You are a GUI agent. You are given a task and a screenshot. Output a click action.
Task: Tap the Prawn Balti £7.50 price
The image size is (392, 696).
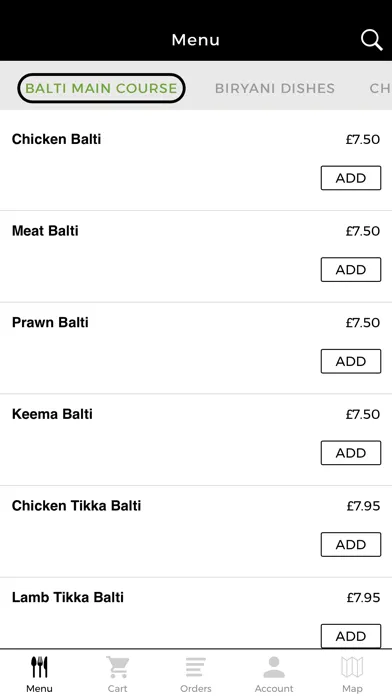[363, 323]
